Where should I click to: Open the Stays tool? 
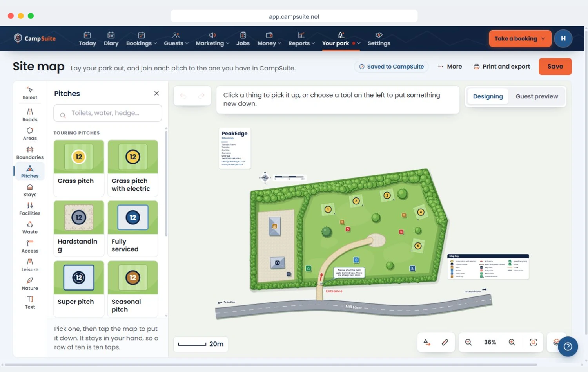30,190
